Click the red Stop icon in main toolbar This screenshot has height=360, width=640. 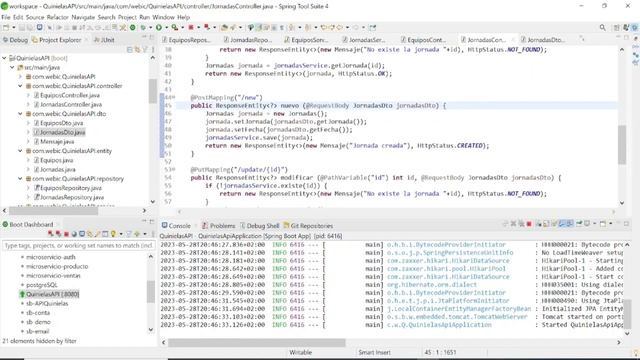pos(191,27)
